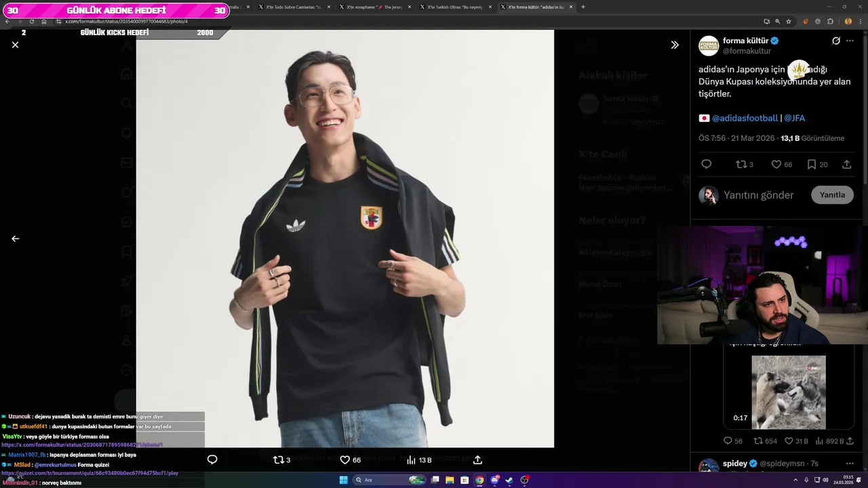
Task: Open analytics showing 892 B on video reply
Action: pyautogui.click(x=829, y=441)
